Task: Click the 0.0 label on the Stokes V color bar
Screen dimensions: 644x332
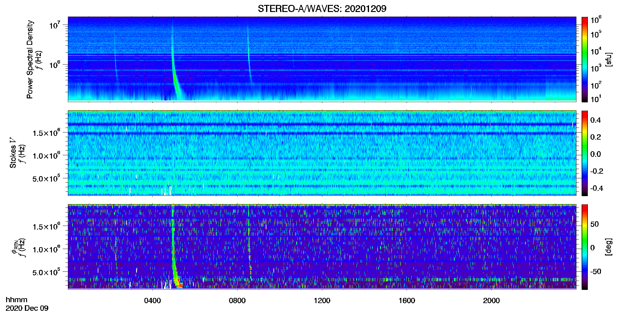Action: coord(595,154)
